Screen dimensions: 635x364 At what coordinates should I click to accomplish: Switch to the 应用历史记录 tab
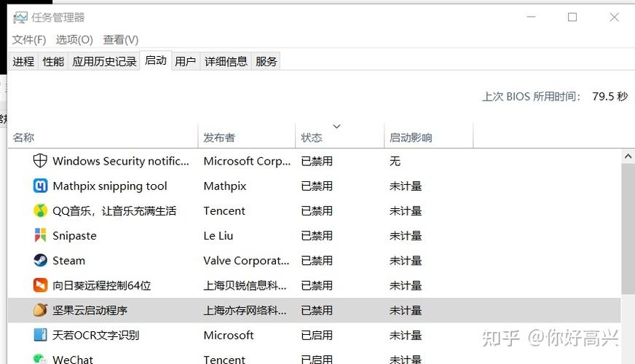[104, 62]
